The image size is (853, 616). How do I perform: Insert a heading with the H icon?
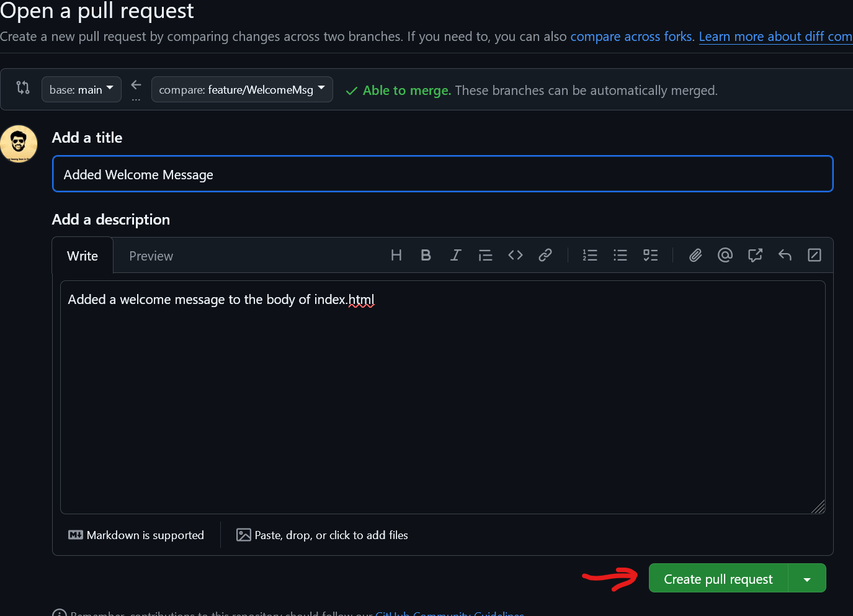[396, 255]
